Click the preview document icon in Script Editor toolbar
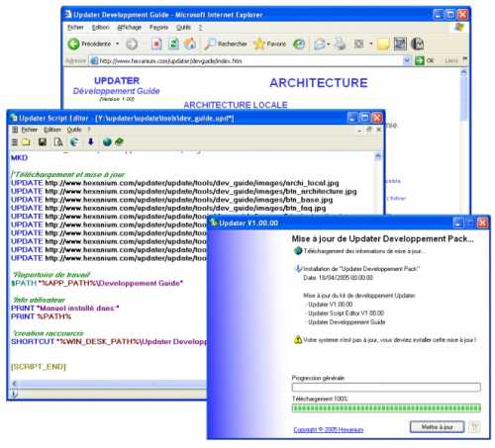This screenshot has height=448, width=495. (x=58, y=142)
